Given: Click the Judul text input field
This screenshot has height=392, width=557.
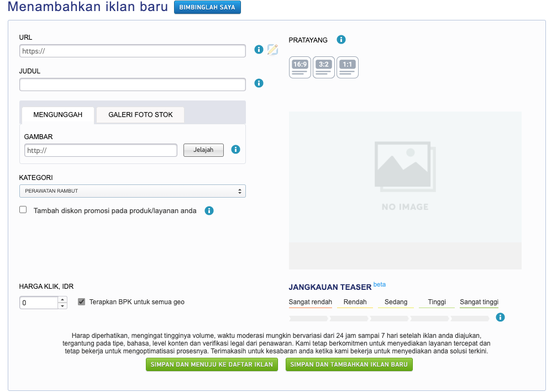Looking at the screenshot, I should pyautogui.click(x=133, y=84).
